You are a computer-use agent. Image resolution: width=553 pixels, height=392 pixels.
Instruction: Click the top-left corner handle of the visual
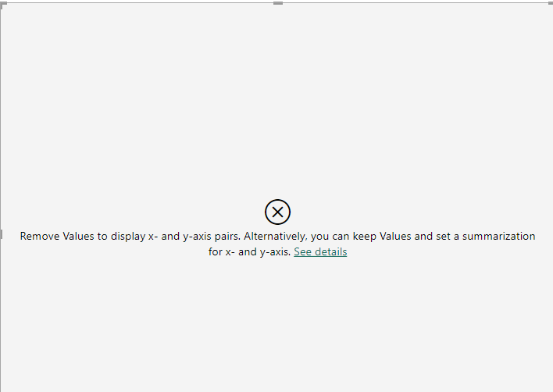[3, 5]
